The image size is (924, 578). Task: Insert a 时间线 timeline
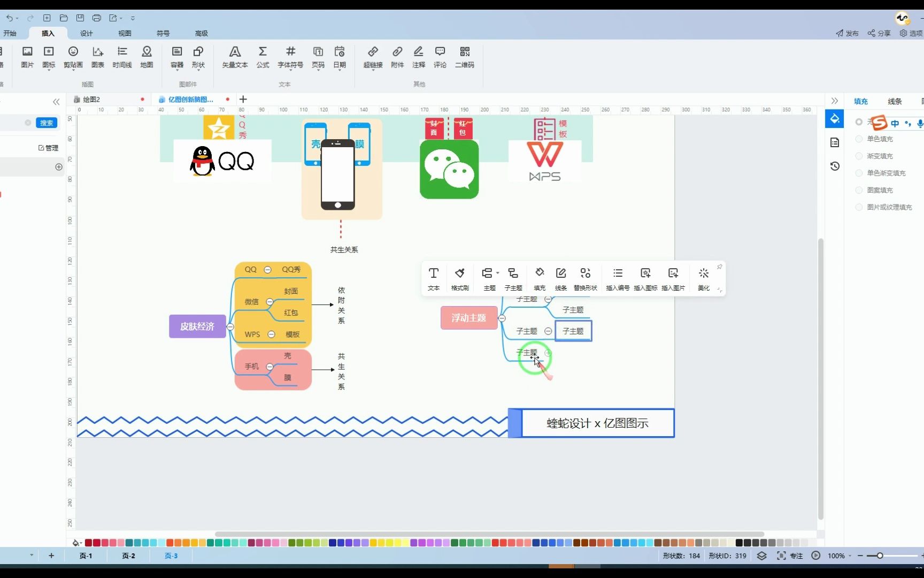click(122, 57)
